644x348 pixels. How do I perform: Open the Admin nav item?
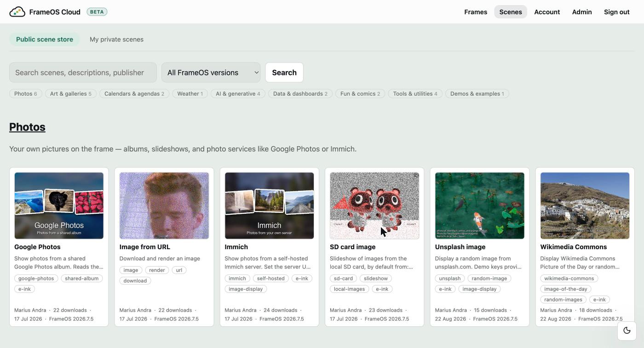582,12
